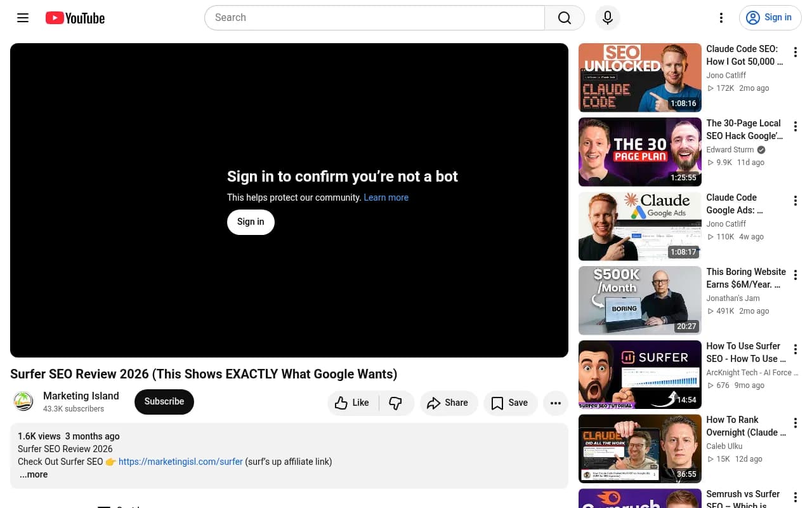This screenshot has width=812, height=508.
Task: Focus the Search input field
Action: click(374, 18)
